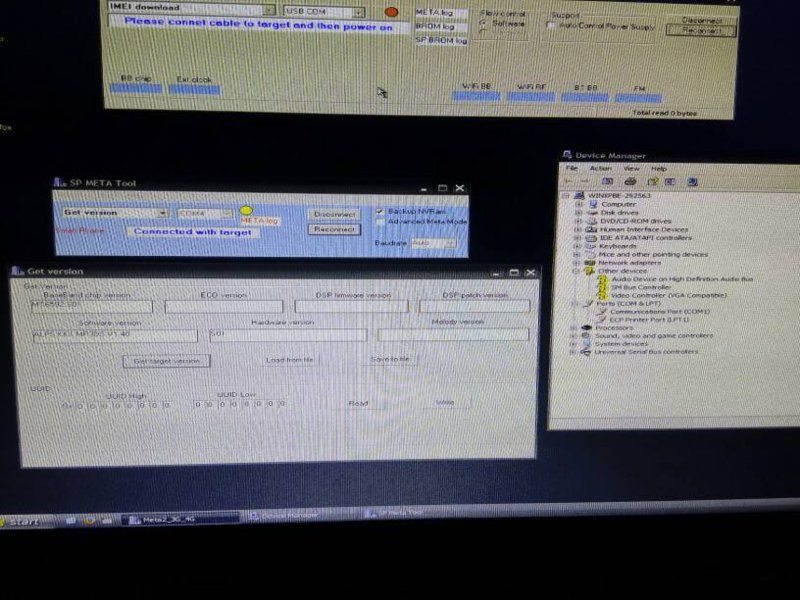
Task: Toggle Auto Control Power Supply checkbox
Action: [551, 25]
